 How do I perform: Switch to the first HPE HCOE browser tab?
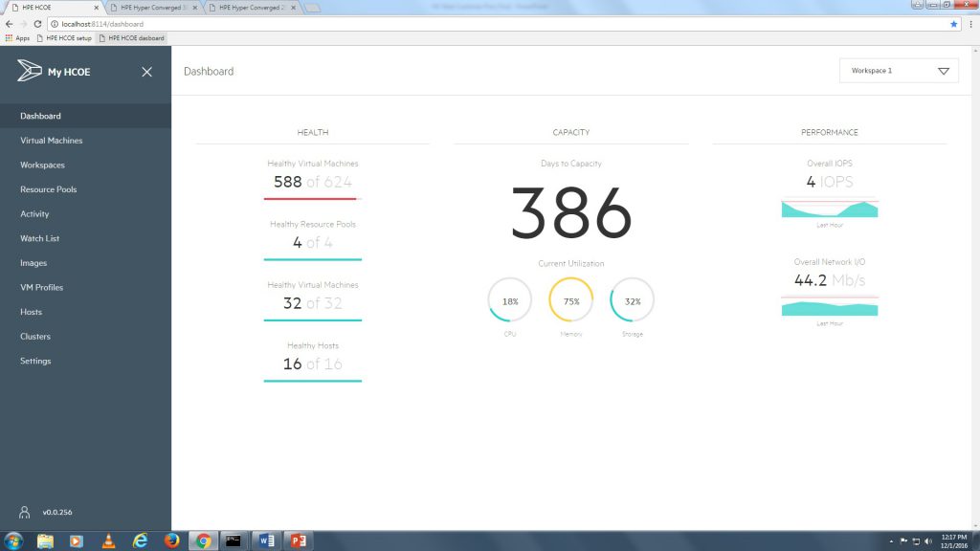53,8
